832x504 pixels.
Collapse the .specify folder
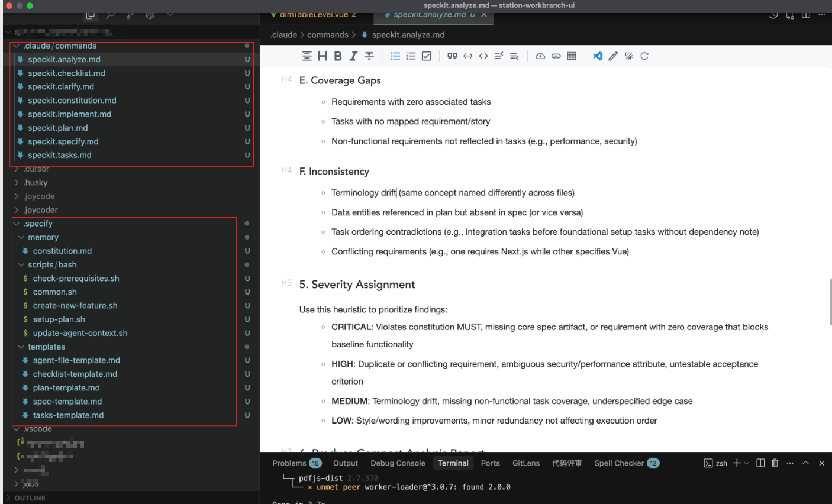(17, 224)
